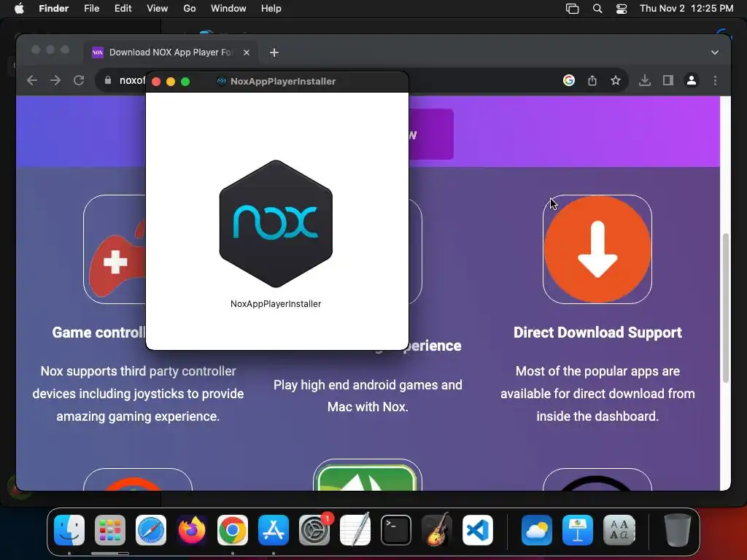Screen dimensions: 747x560
Task: Click the red game controller icon
Action: pyautogui.click(x=117, y=260)
